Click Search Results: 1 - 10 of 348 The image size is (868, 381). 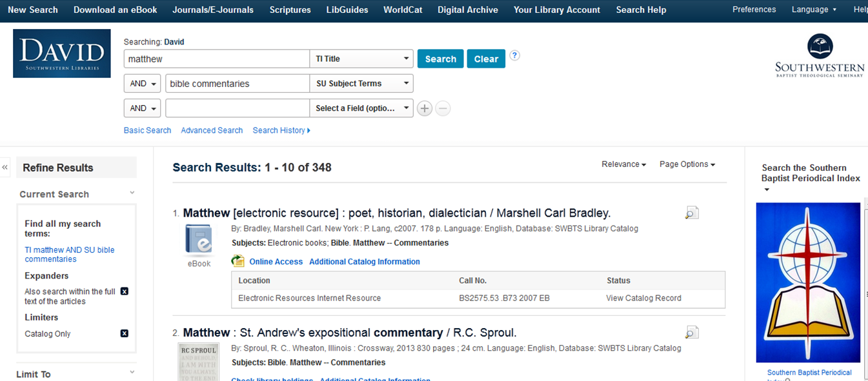252,168
